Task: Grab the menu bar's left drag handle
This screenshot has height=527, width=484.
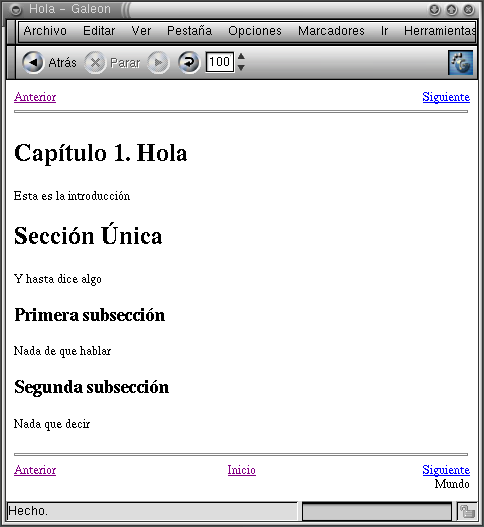Action: click(x=11, y=32)
